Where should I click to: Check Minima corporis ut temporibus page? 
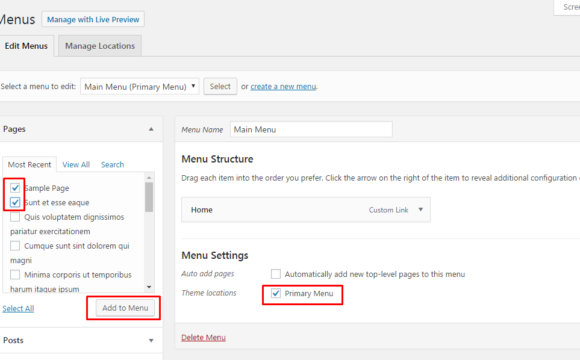15,275
